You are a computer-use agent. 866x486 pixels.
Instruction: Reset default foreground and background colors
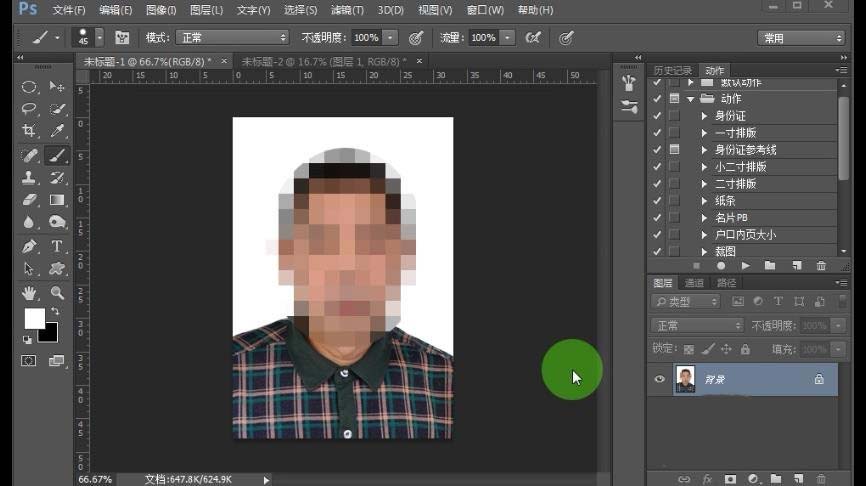click(27, 340)
